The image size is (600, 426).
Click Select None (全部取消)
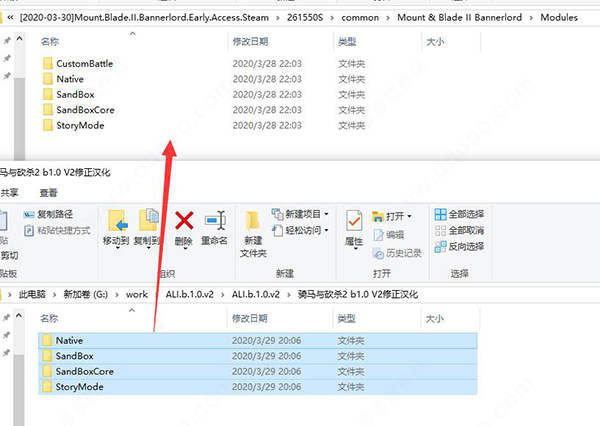click(x=459, y=230)
